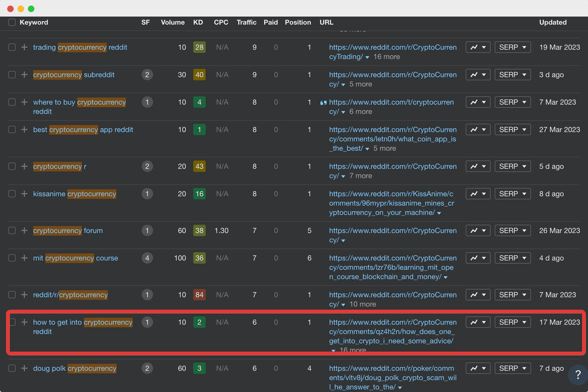
Task: Select the checkbox for the highlighted keyword row
Action: 12,322
